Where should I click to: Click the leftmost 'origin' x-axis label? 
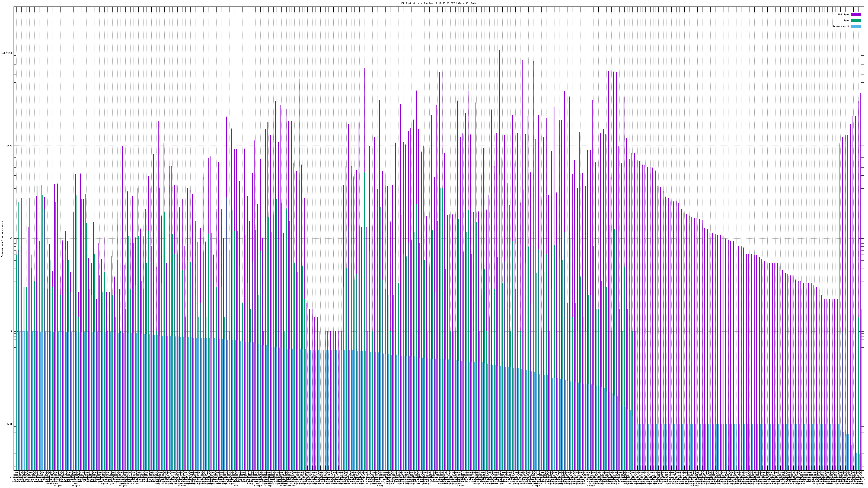pos(58,486)
